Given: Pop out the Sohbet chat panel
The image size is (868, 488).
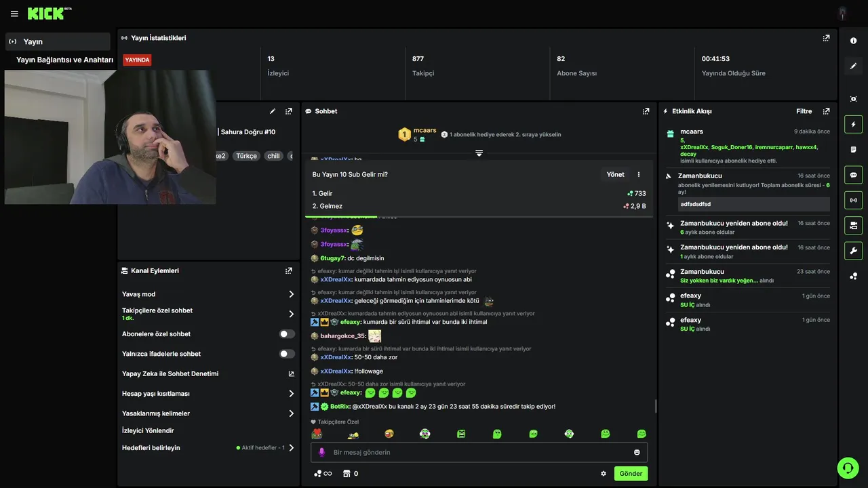Looking at the screenshot, I should (x=646, y=111).
